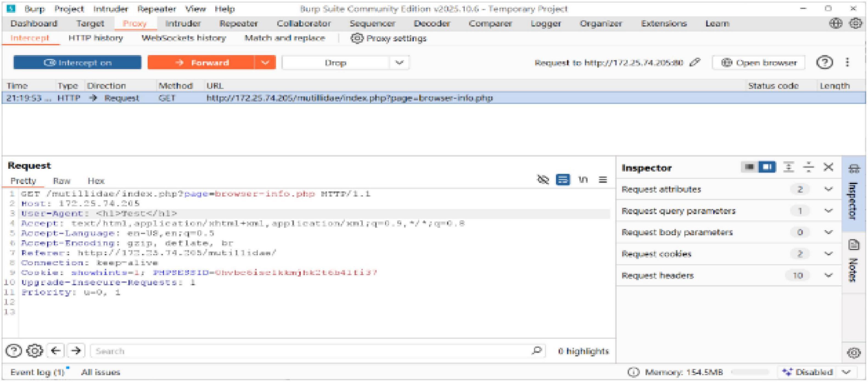Forward the intercepted request
The height and width of the screenshot is (382, 868).
pos(201,63)
